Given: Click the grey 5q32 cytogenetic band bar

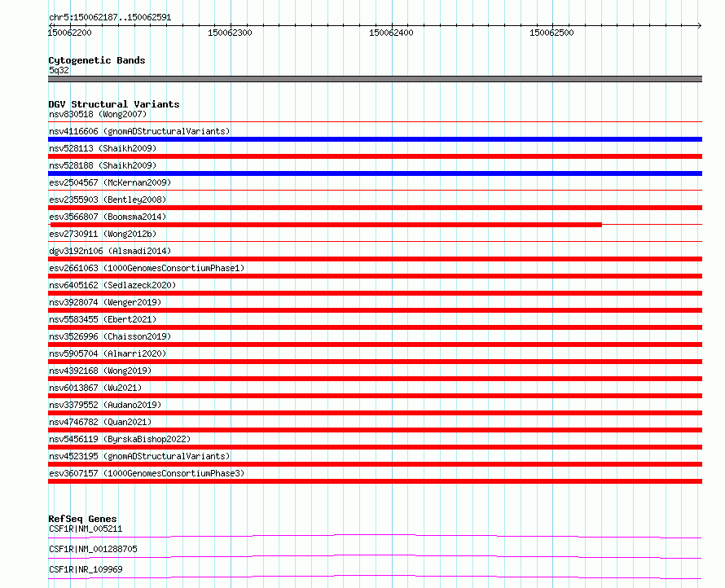Looking at the screenshot, I should pos(375,79).
